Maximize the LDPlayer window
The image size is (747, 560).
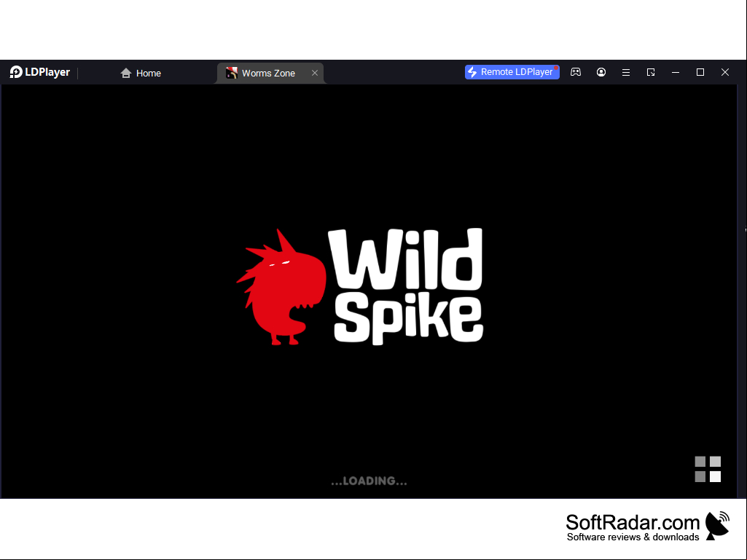[700, 72]
